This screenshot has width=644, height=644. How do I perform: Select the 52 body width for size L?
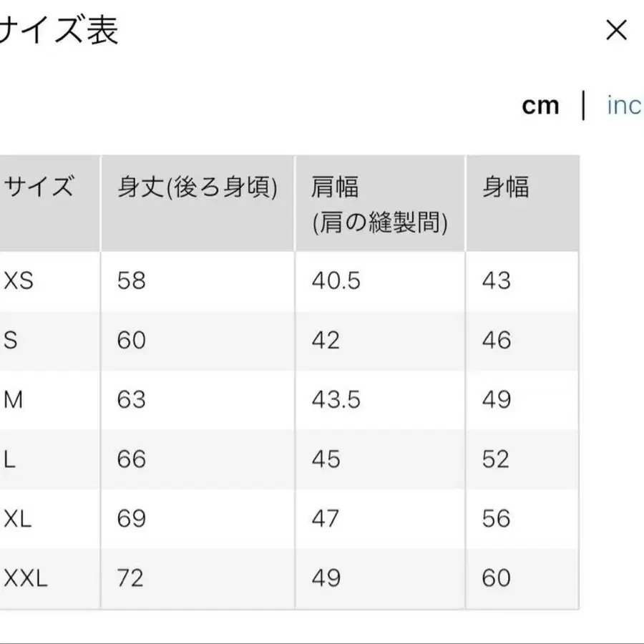point(495,459)
